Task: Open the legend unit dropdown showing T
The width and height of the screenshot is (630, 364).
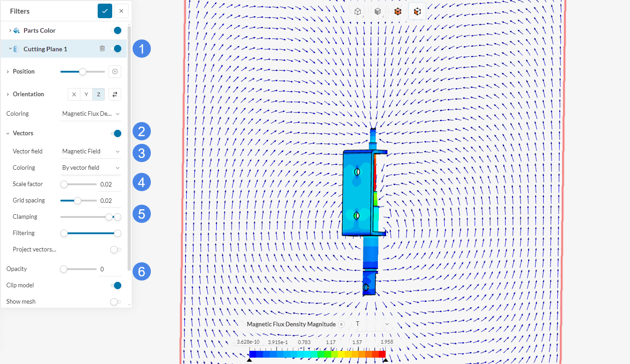Action: pos(372,324)
